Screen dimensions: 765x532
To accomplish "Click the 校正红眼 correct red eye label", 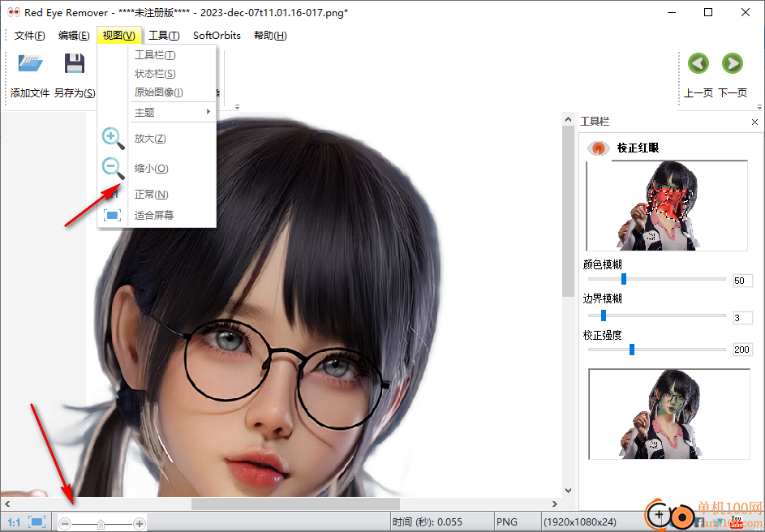I will pos(638,148).
